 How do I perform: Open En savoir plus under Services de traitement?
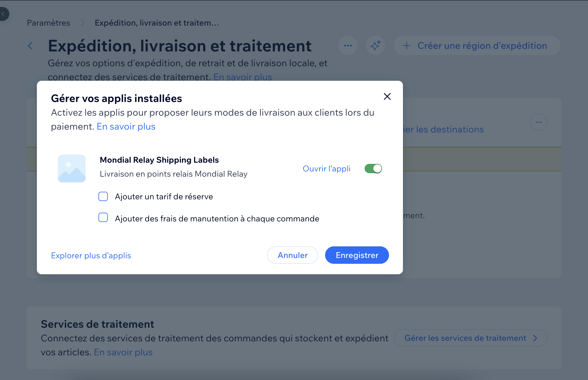pyautogui.click(x=123, y=352)
